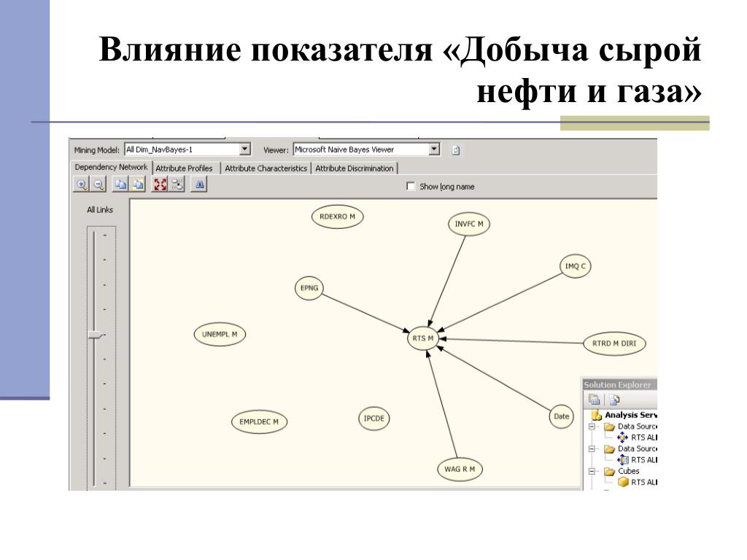Click the Copy Graph View icon
Image resolution: width=747 pixels, height=560 pixels.
(x=120, y=184)
